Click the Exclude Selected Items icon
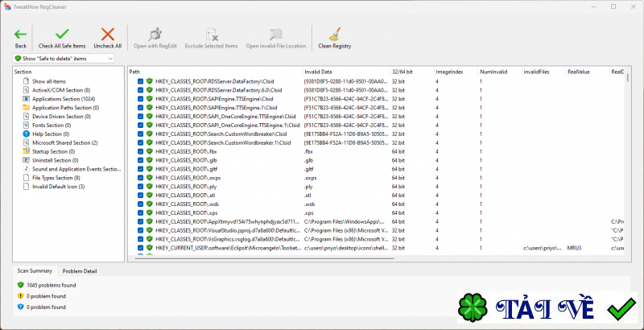This screenshot has height=330, width=644. click(x=211, y=34)
